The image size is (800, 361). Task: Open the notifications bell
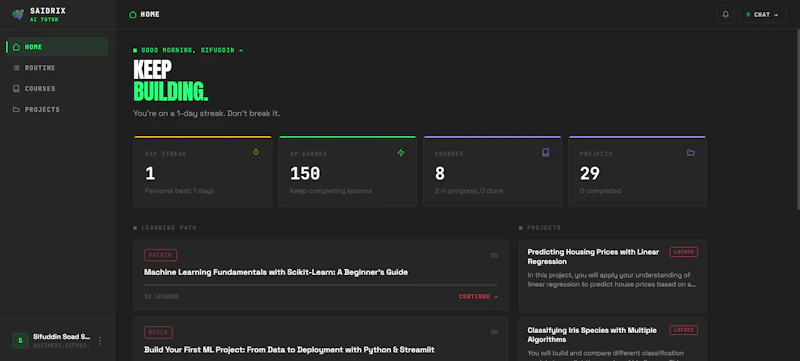tap(726, 15)
